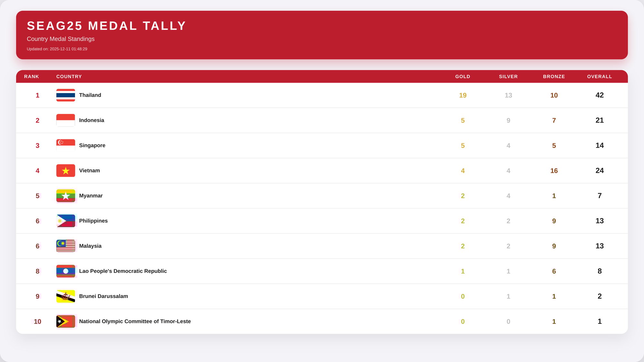Click the SEAG25 MEDAL TALLY title banner
644x362 pixels.
[x=106, y=26]
